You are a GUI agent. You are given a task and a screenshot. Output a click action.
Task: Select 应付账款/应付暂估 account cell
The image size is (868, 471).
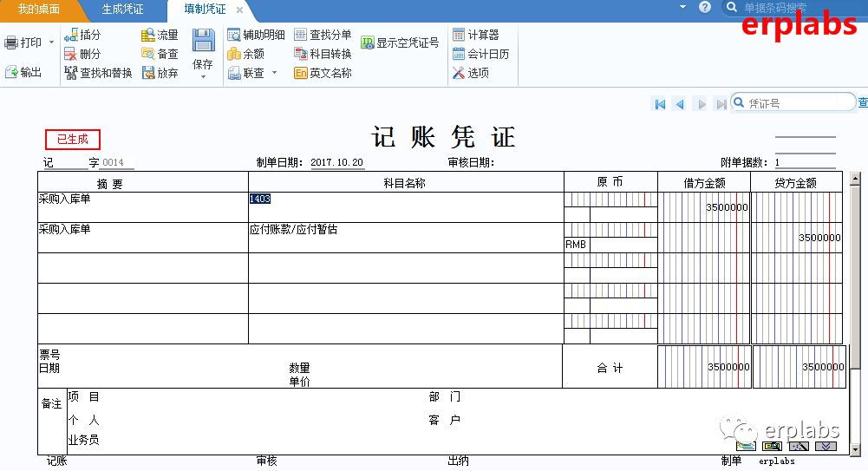pos(406,238)
